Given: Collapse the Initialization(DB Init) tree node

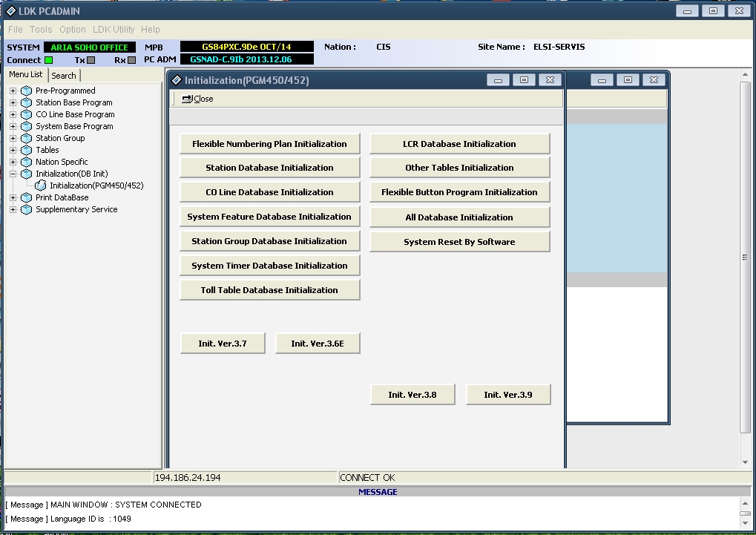Looking at the screenshot, I should 13,174.
